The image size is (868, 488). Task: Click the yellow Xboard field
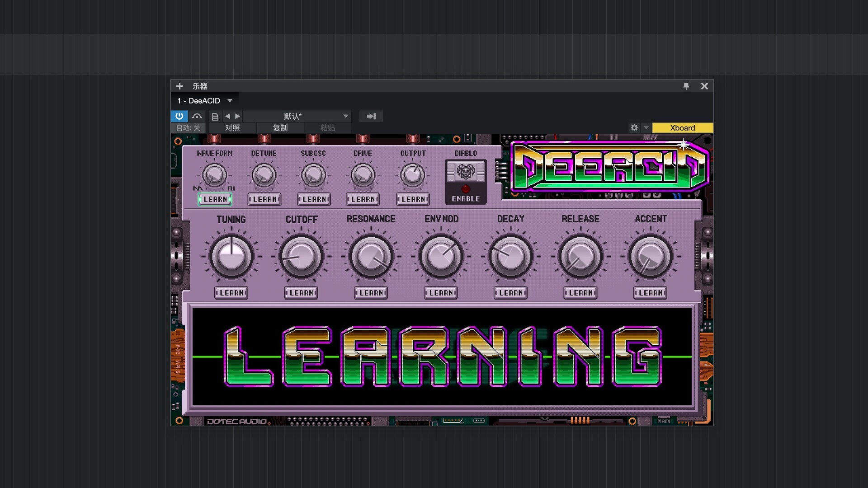(x=683, y=128)
